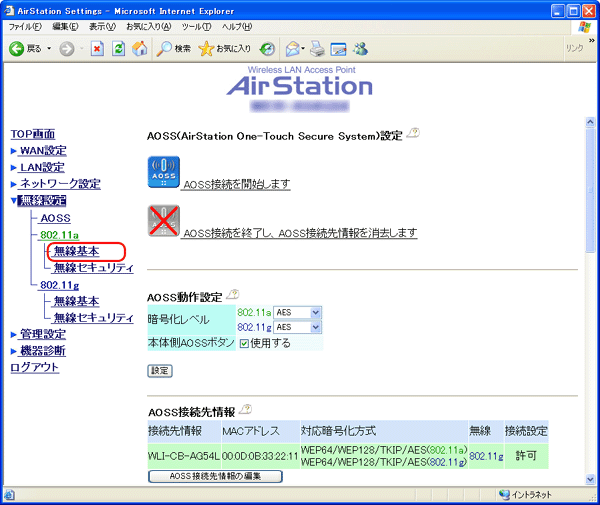
Task: Click the AOSS接続を開始します link
Action: (237, 184)
